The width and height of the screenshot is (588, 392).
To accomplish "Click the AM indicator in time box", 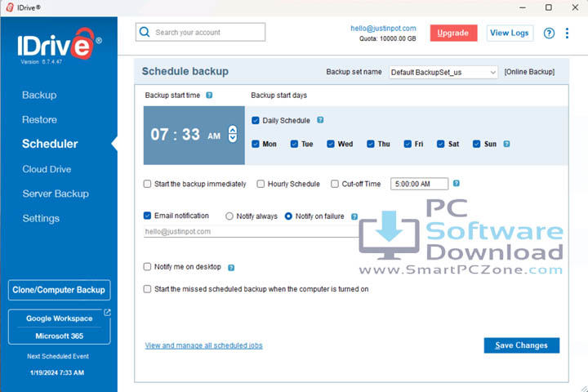I will pyautogui.click(x=214, y=136).
